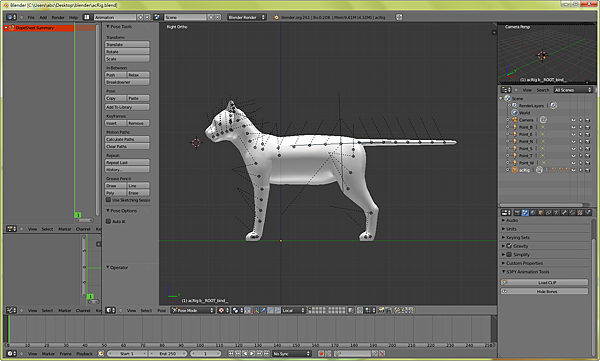Click the current frame number field

[205, 354]
